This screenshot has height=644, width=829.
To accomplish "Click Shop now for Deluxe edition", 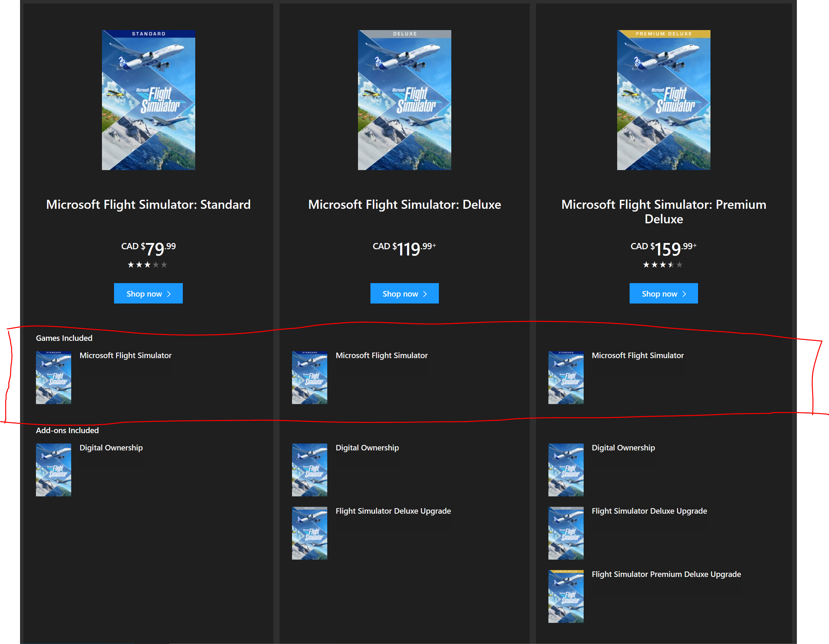I will pos(404,293).
